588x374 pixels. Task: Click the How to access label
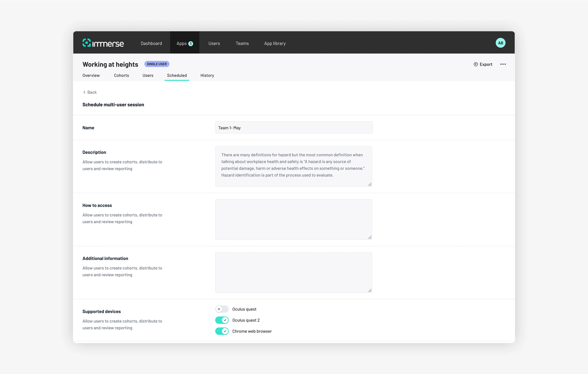tap(97, 205)
